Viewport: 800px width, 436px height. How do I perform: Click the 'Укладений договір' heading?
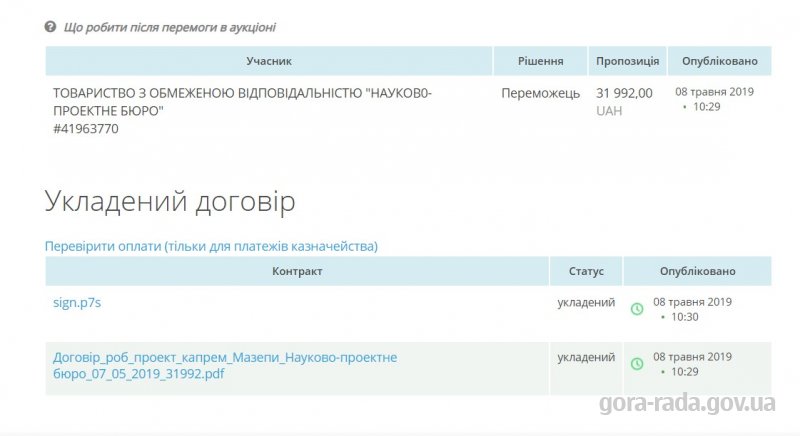pyautogui.click(x=170, y=201)
